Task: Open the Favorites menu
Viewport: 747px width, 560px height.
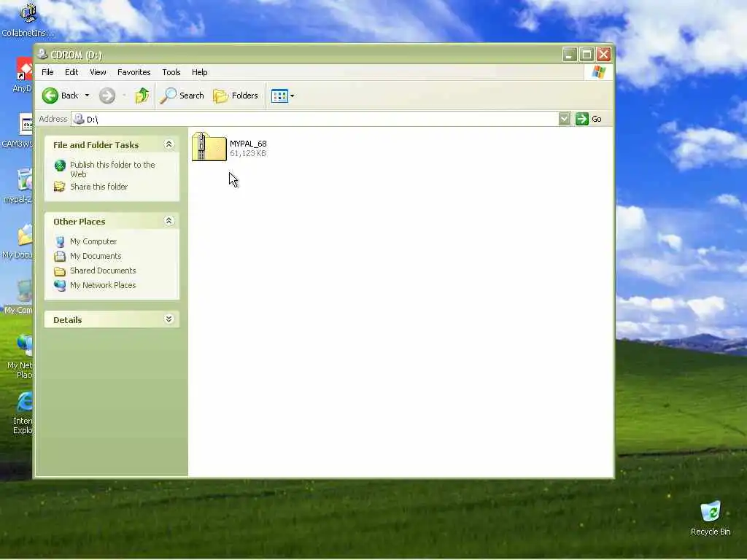Action: (x=134, y=72)
